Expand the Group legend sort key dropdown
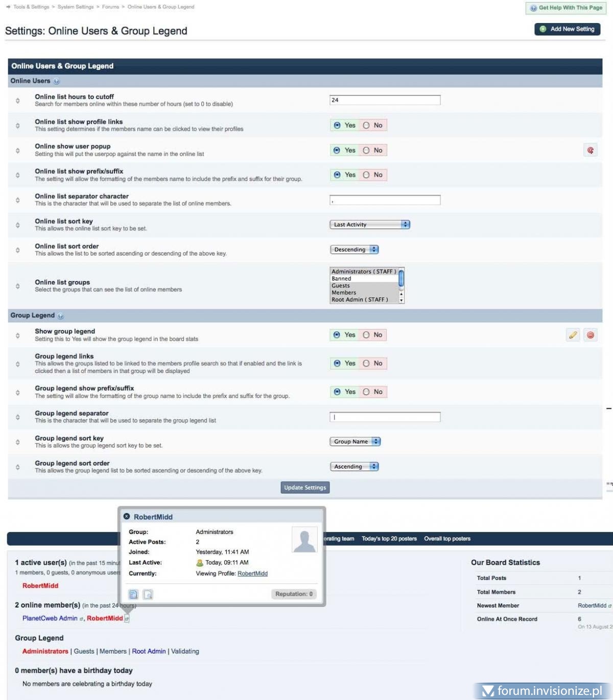 355,441
